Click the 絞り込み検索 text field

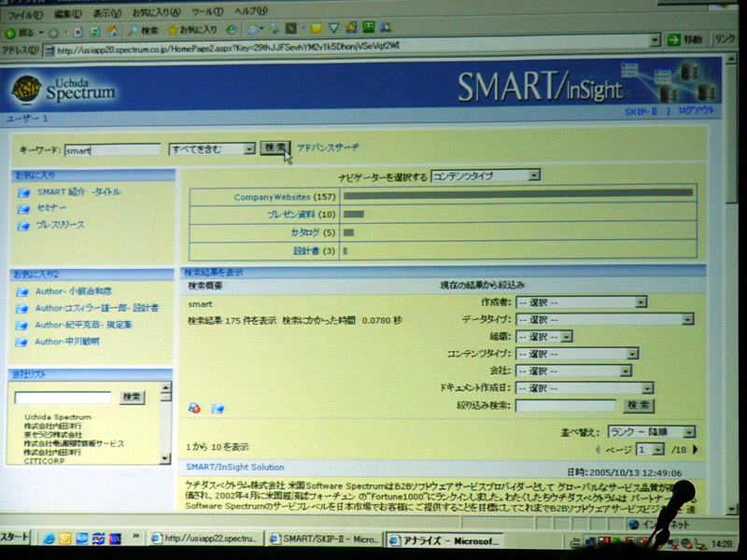566,406
